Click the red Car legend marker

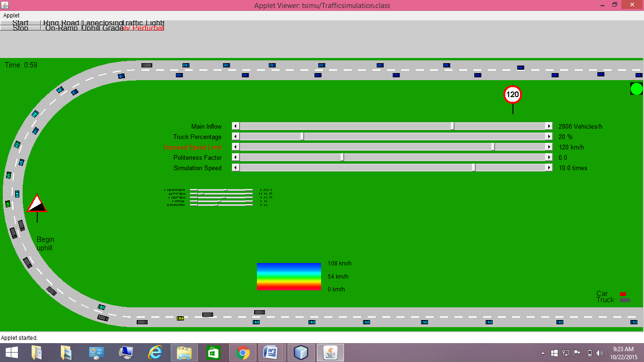(623, 294)
